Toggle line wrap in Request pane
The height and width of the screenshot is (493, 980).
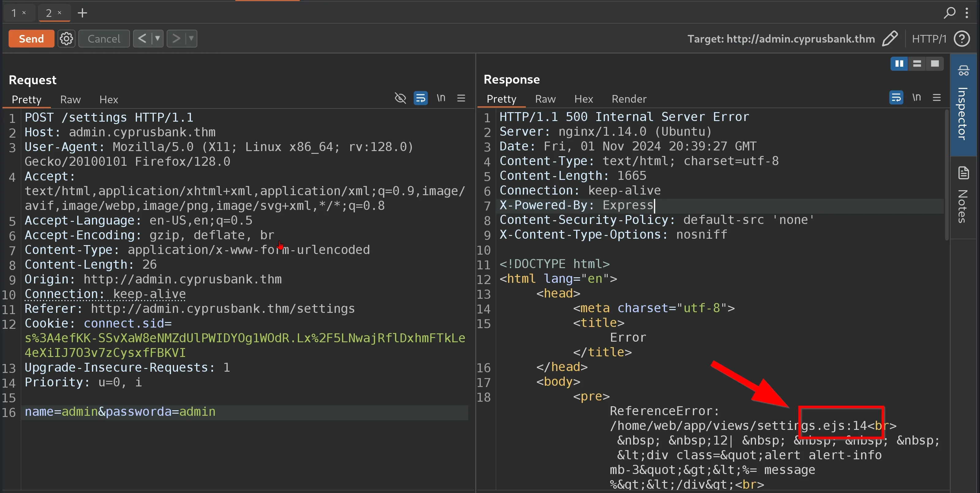(x=420, y=98)
